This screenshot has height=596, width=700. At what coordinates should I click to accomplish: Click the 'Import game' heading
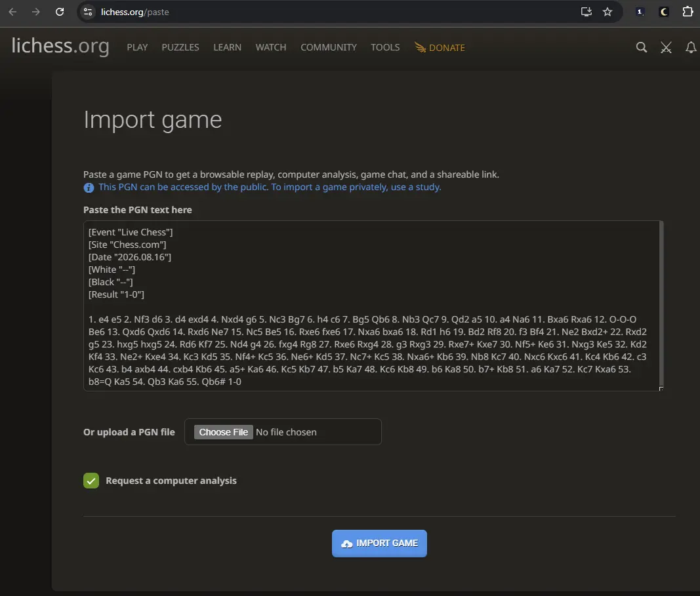(x=153, y=119)
